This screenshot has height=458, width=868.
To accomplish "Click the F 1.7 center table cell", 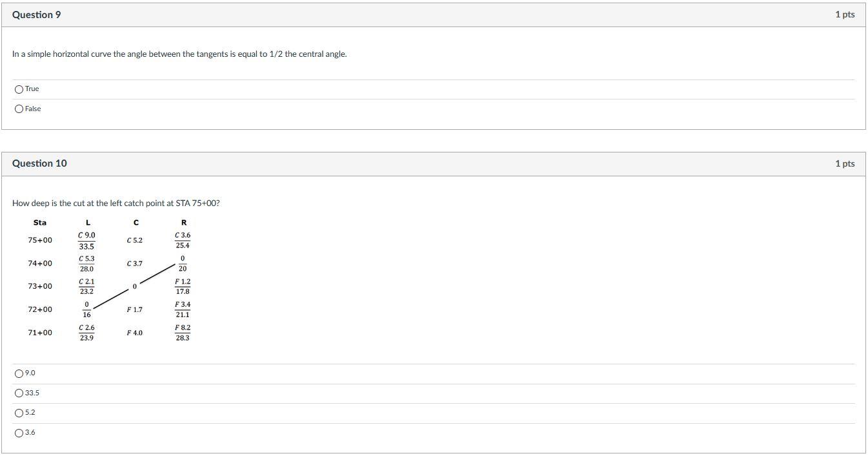I will tap(135, 310).
